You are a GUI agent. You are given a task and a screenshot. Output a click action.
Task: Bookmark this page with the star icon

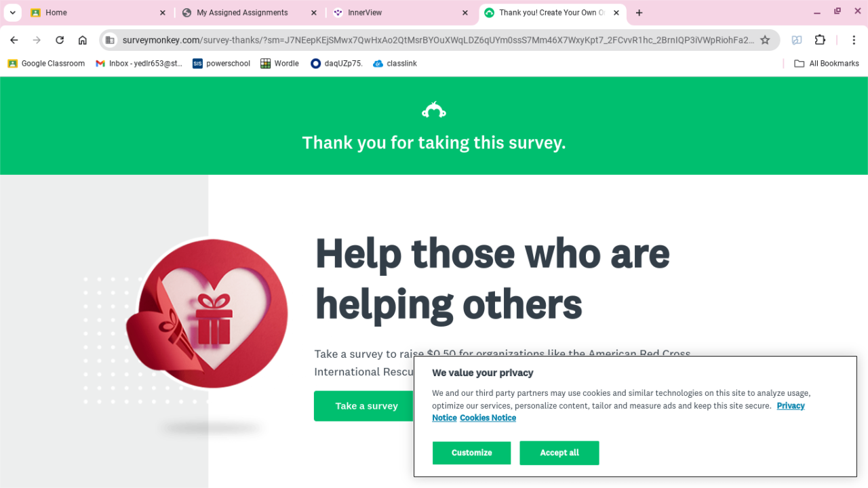coord(765,40)
